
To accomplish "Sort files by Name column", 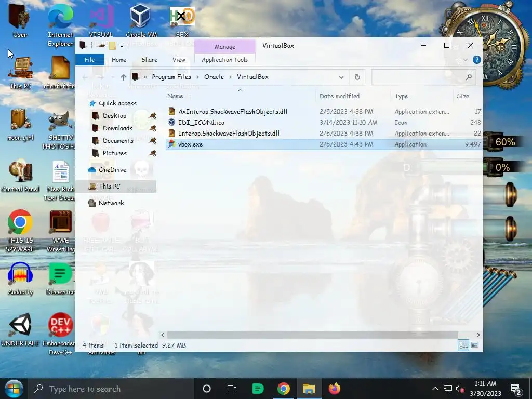I will coord(241,96).
